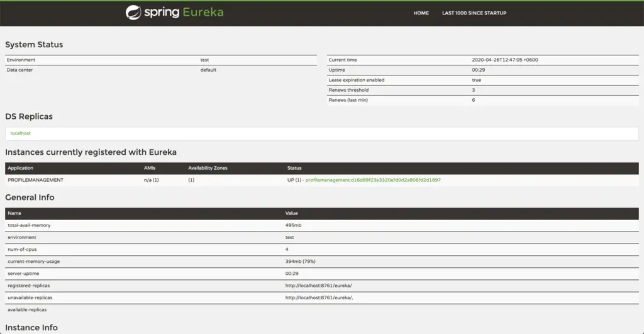Select the UP (1) status text
Screen dimensions: 644x334
click(294, 180)
